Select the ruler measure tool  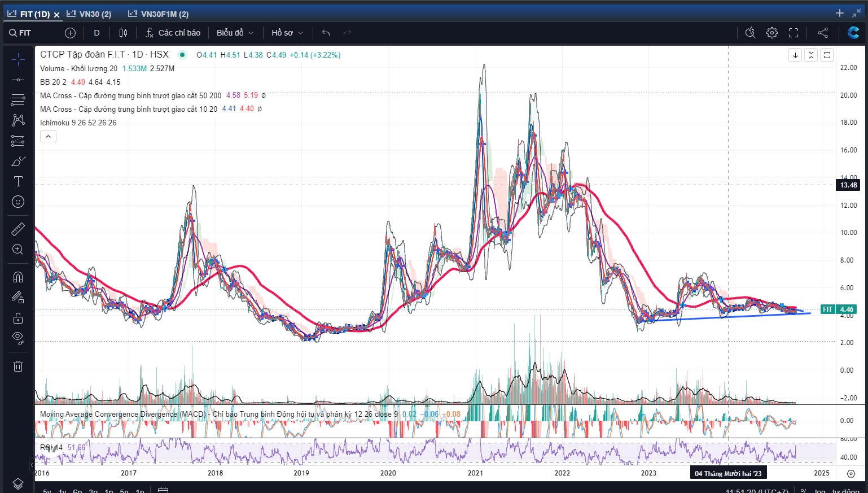click(x=18, y=229)
